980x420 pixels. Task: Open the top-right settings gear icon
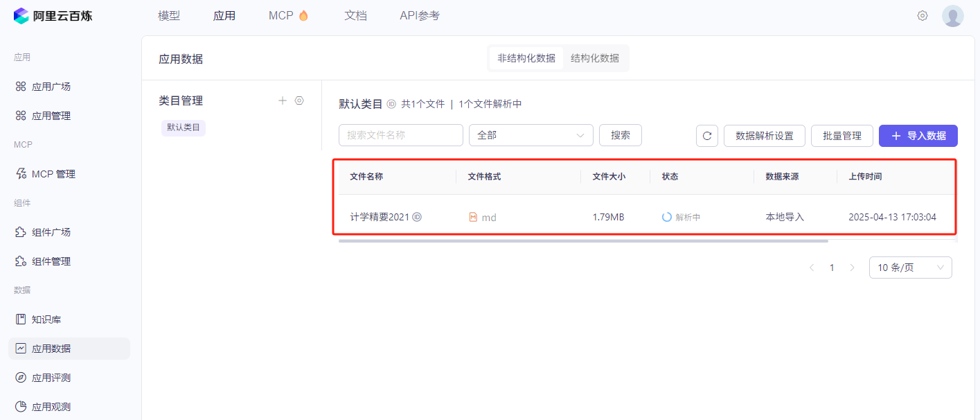[x=923, y=16]
